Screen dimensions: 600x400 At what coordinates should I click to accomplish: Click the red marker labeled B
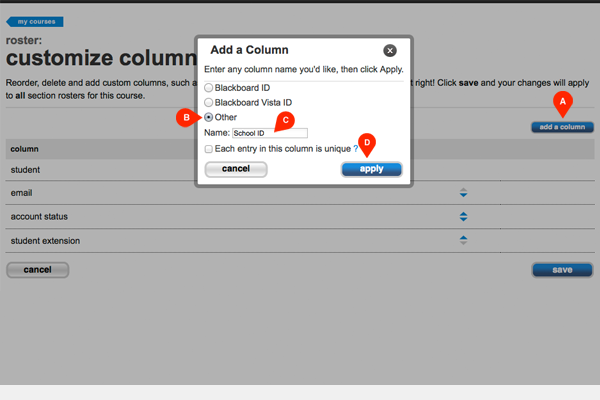183,117
